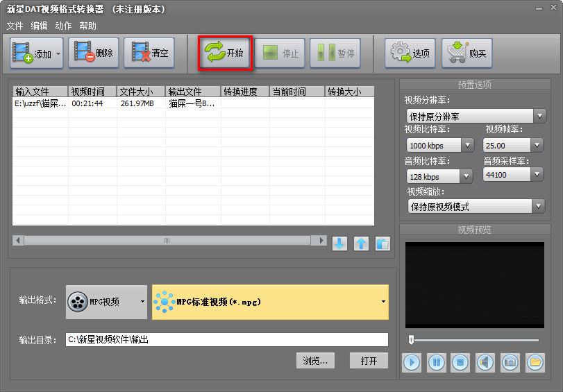This screenshot has height=392, width=563.
Task: Click the 输出目录 path input field
Action: pos(227,339)
